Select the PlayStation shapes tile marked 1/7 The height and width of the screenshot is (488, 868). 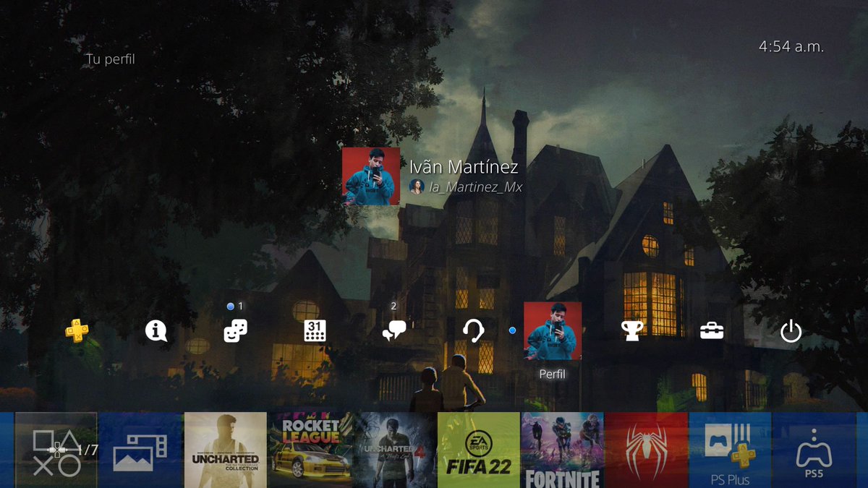pyautogui.click(x=56, y=450)
